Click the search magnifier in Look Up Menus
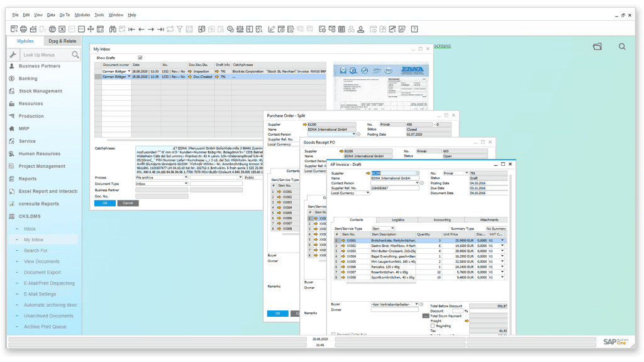 (x=75, y=55)
